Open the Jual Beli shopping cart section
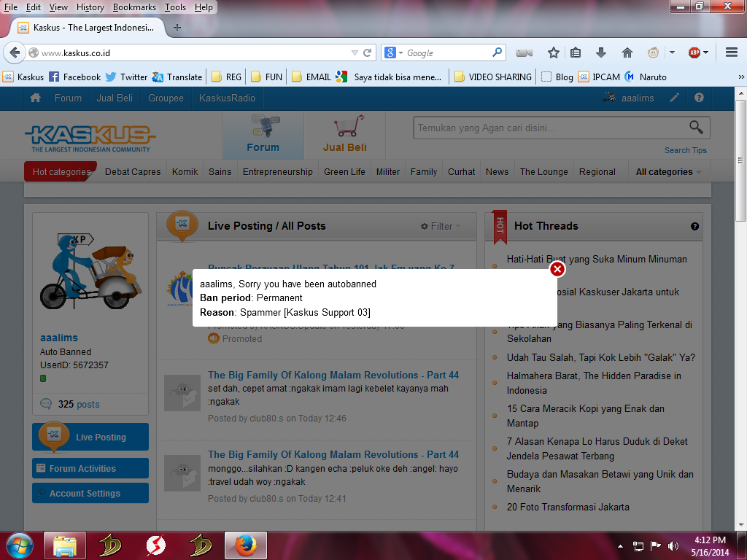This screenshot has width=747, height=560. pyautogui.click(x=345, y=135)
